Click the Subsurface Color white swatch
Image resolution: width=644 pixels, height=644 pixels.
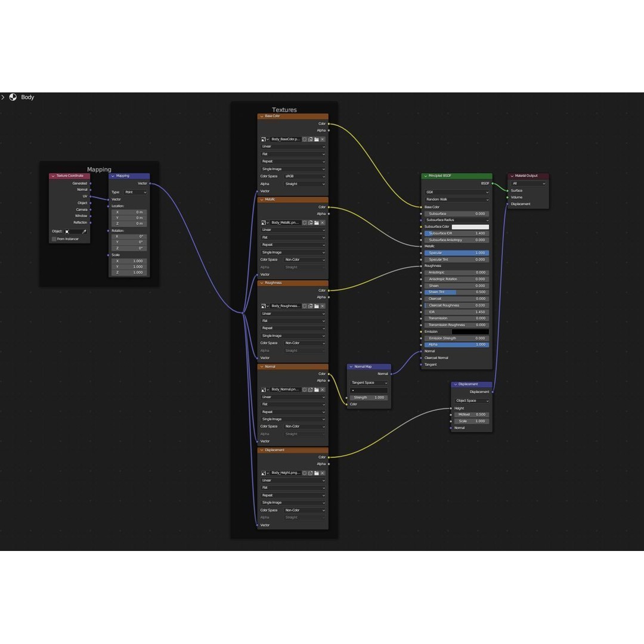(x=470, y=227)
